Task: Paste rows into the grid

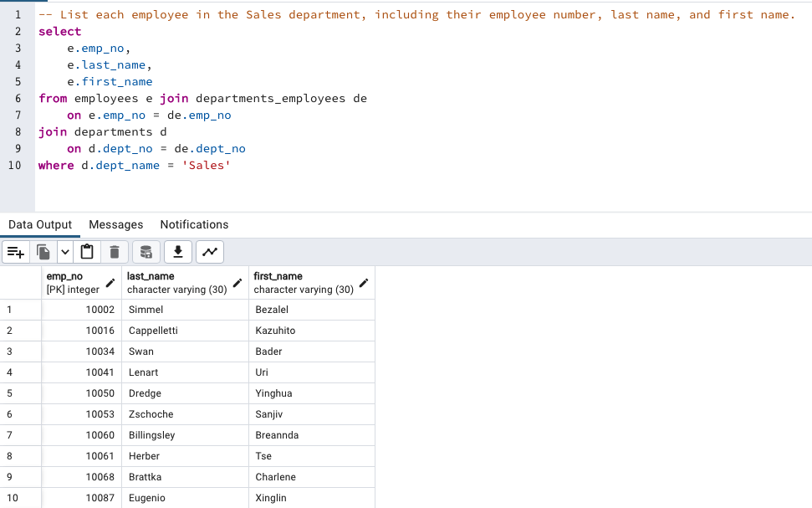Action: click(x=87, y=251)
